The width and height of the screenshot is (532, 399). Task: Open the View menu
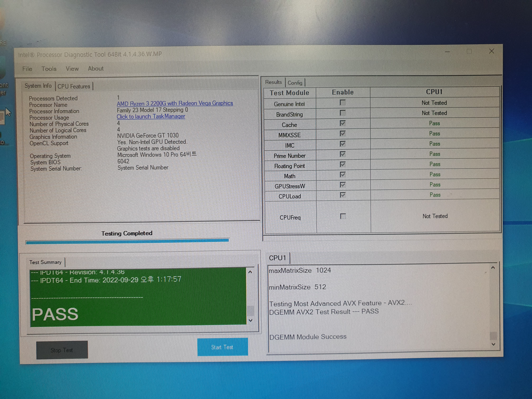tap(72, 69)
